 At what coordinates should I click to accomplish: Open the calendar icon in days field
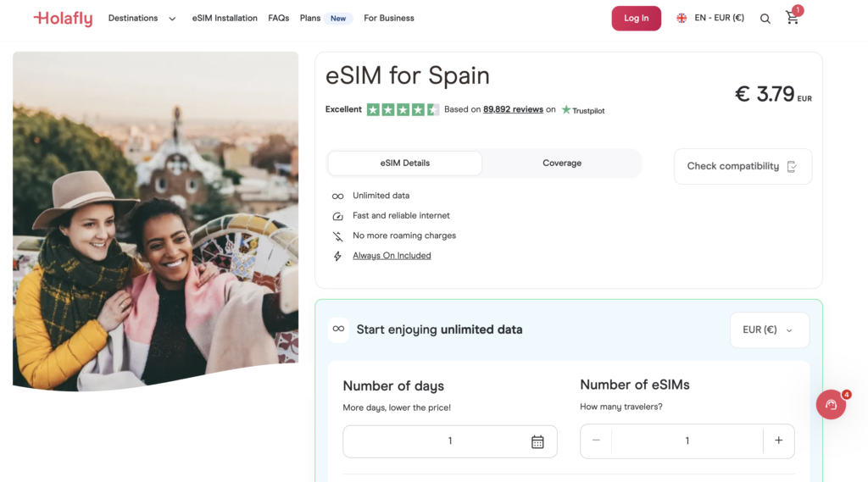pos(537,441)
